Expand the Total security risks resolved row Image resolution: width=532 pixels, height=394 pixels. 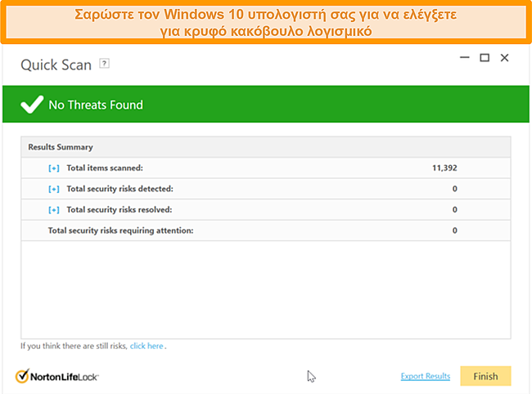tap(53, 210)
